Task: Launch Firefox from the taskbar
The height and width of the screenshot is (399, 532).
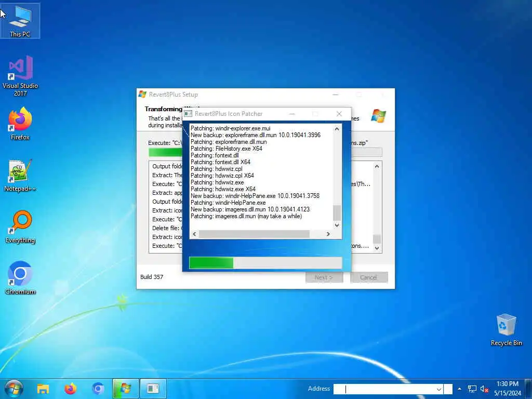Action: coord(71,389)
